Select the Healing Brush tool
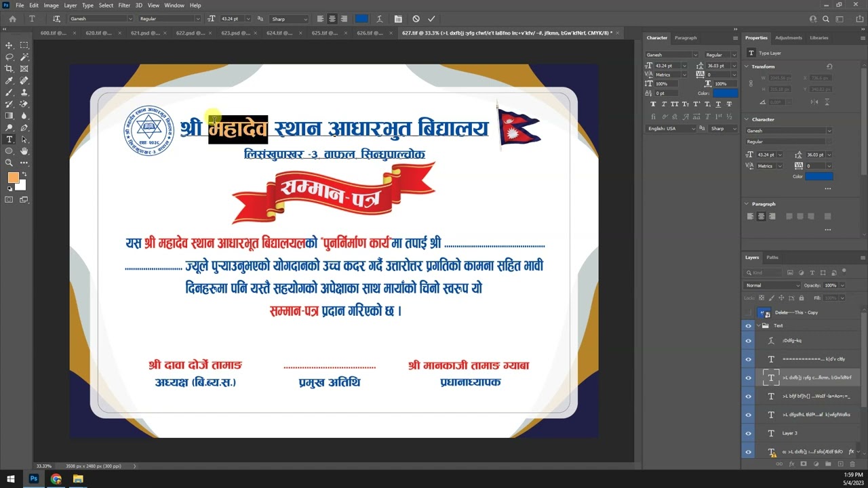This screenshot has width=868, height=488. pyautogui.click(x=24, y=81)
